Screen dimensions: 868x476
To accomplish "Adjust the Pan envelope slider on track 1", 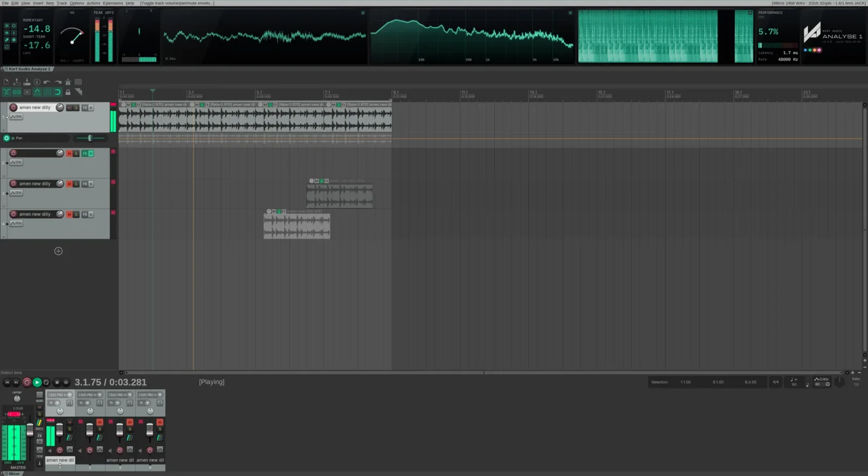I will (90, 138).
